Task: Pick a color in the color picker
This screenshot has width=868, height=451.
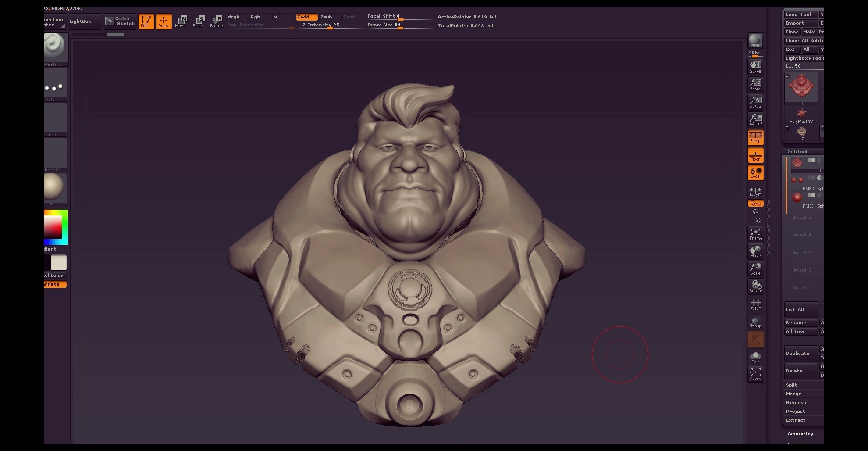Action: point(55,227)
